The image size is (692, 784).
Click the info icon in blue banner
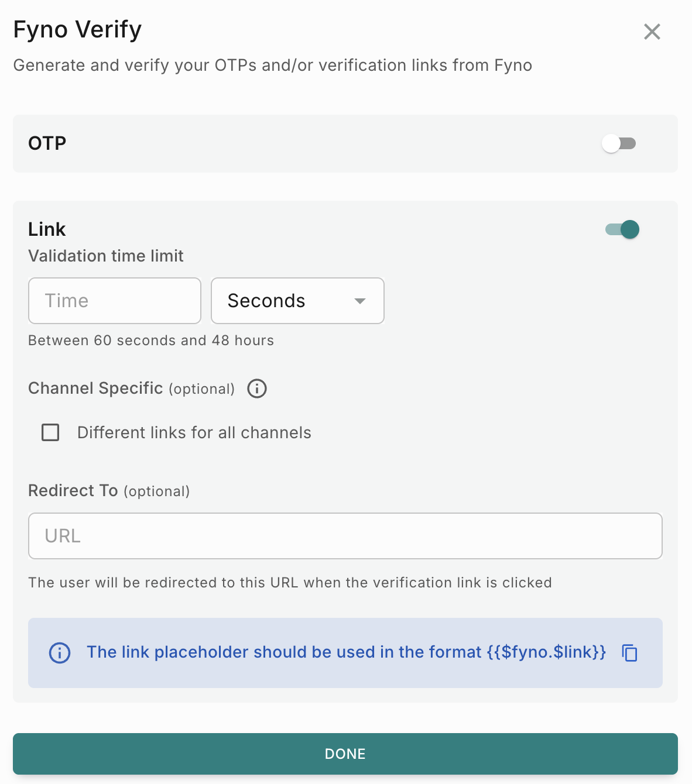pyautogui.click(x=60, y=652)
